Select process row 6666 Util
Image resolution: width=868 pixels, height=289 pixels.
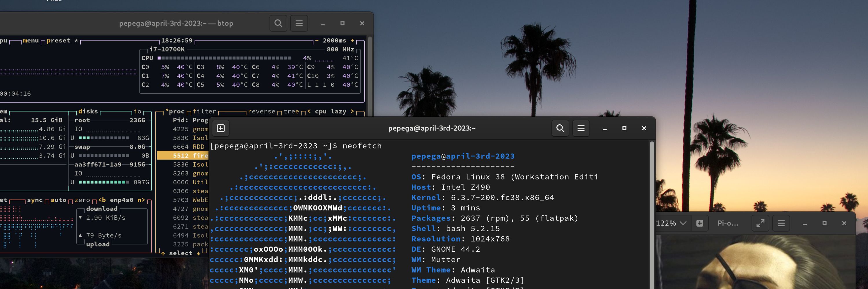tap(183, 182)
